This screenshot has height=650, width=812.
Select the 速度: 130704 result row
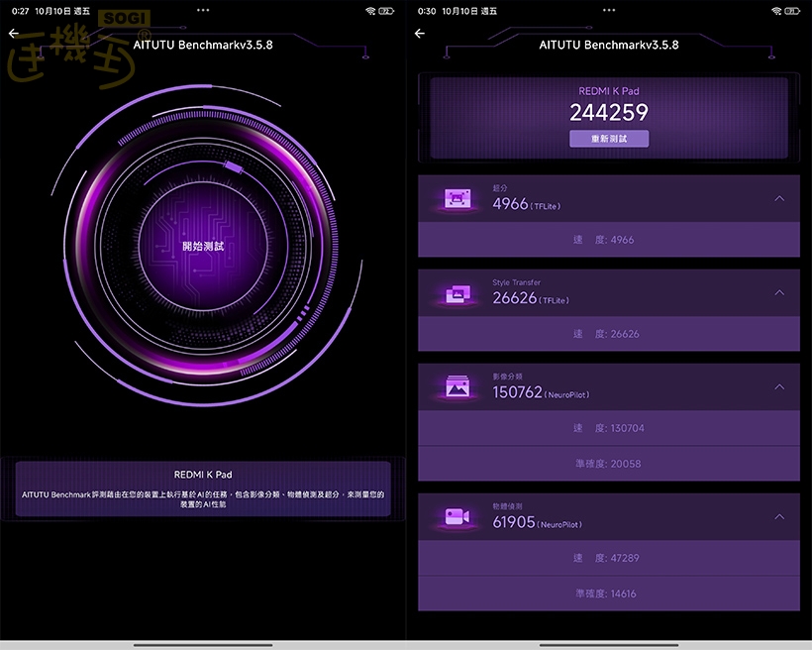[608, 428]
